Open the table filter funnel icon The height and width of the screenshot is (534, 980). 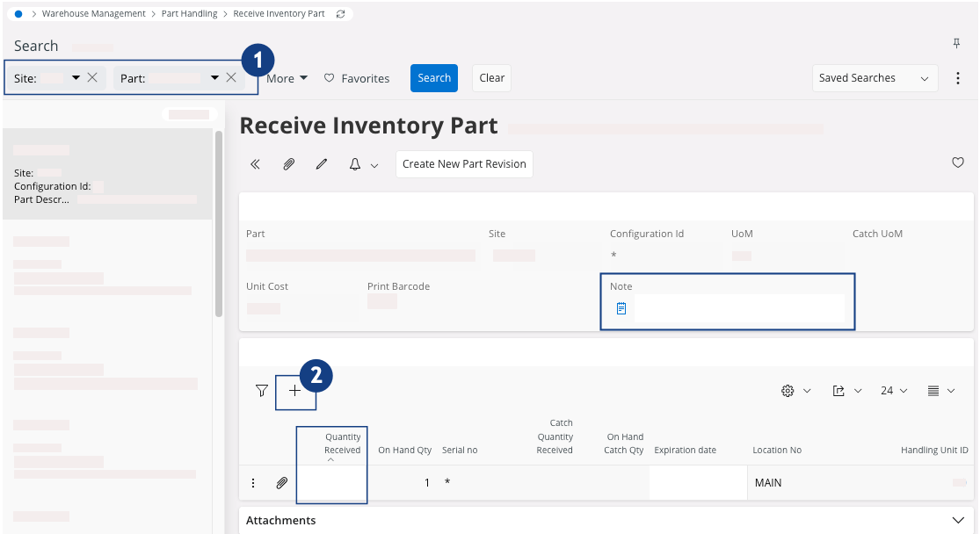tap(261, 391)
